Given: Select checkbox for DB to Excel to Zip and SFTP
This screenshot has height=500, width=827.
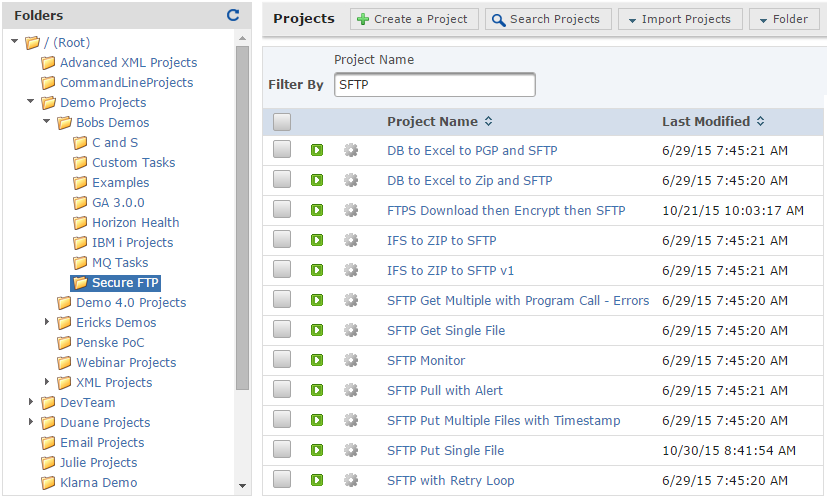Looking at the screenshot, I should click(282, 181).
